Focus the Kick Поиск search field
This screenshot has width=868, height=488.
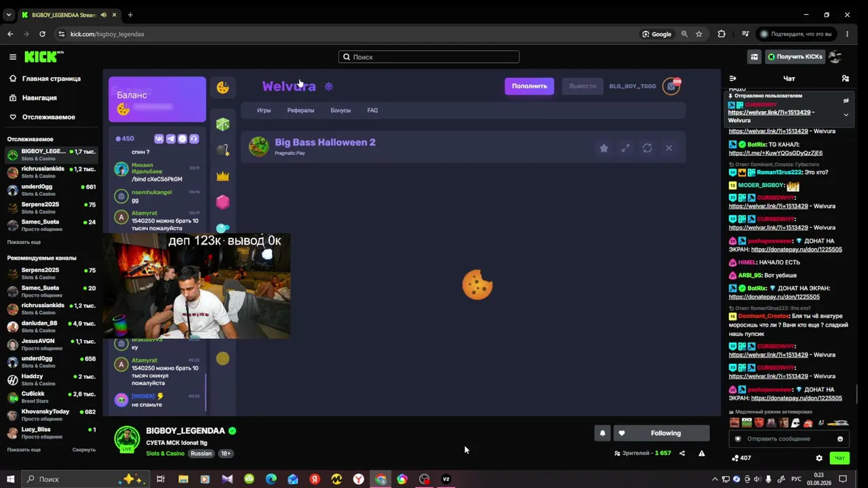point(429,57)
